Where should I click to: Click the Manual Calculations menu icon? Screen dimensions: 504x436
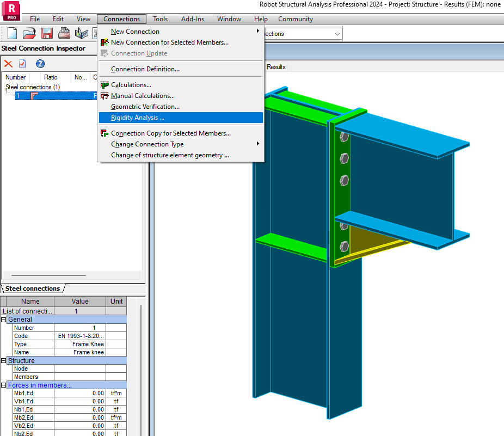click(105, 95)
